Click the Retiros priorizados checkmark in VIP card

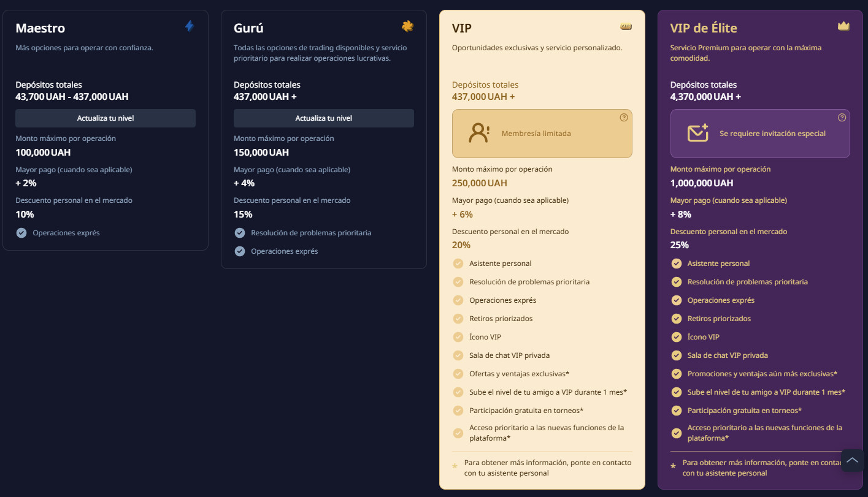pyautogui.click(x=458, y=319)
